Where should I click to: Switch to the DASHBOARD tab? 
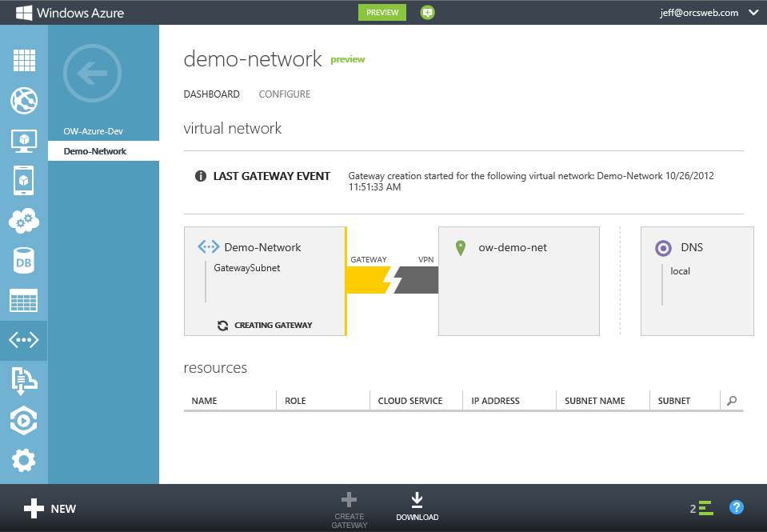212,94
